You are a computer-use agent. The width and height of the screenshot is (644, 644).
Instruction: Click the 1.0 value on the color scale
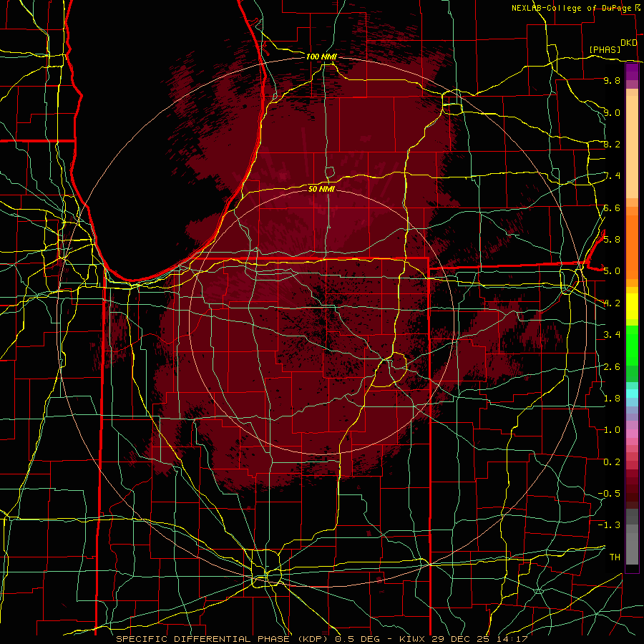[x=612, y=430]
